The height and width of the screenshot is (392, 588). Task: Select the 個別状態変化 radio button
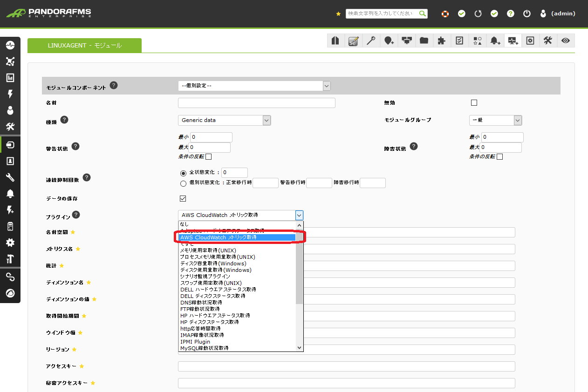click(183, 183)
